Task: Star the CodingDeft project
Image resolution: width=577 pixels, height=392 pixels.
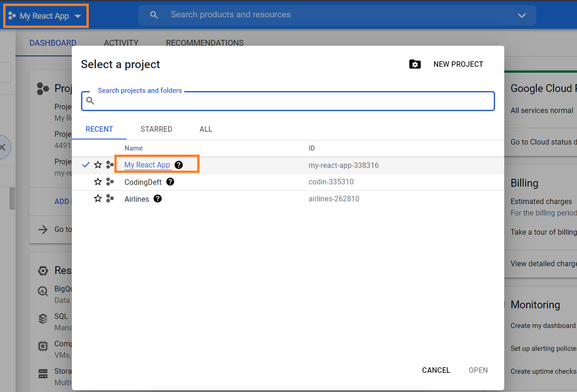Action: (x=97, y=182)
